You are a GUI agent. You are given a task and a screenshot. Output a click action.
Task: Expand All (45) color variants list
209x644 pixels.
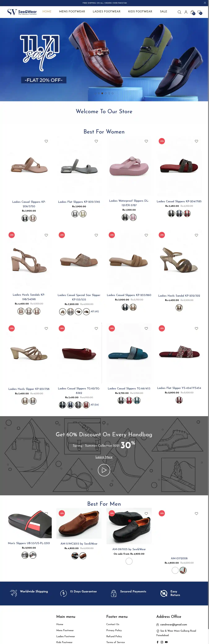tap(95, 311)
